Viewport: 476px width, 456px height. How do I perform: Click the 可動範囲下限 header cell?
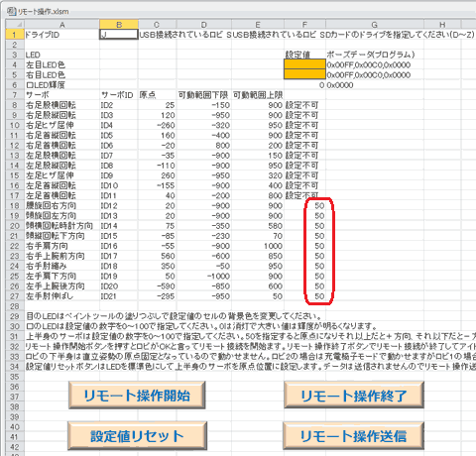204,95
